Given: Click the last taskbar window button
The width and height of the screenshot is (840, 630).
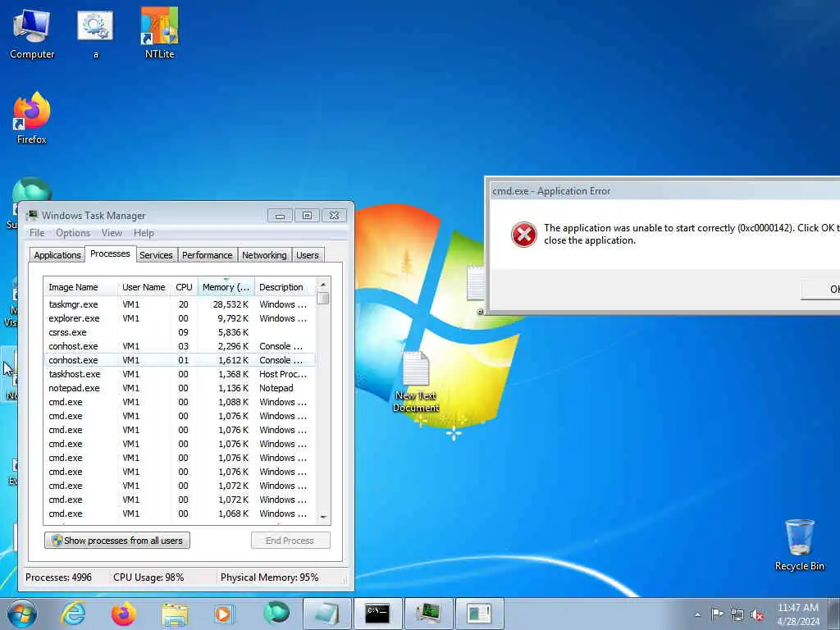Looking at the screenshot, I should [479, 614].
